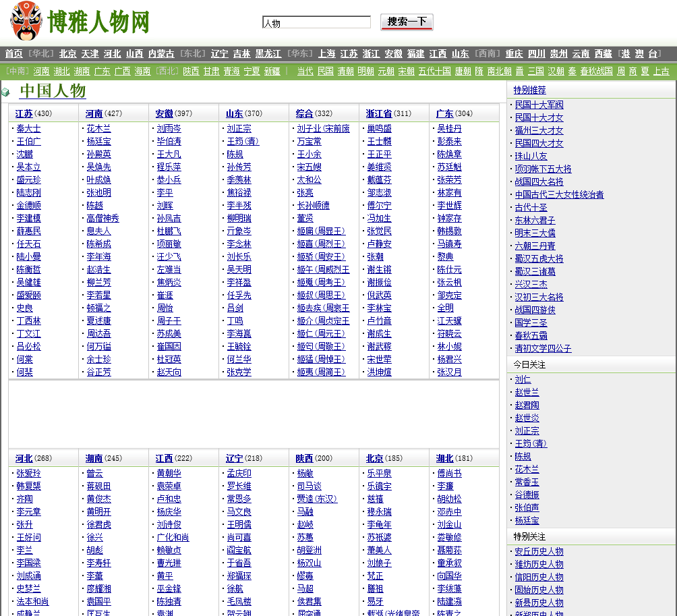Click 姬扁(周显王) link
677x616 pixels.
tap(321, 231)
